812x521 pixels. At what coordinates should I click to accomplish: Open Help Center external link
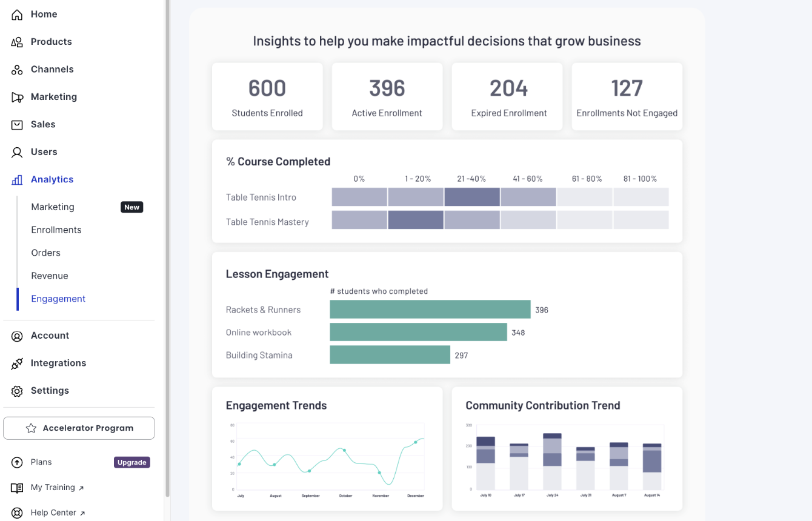point(58,513)
